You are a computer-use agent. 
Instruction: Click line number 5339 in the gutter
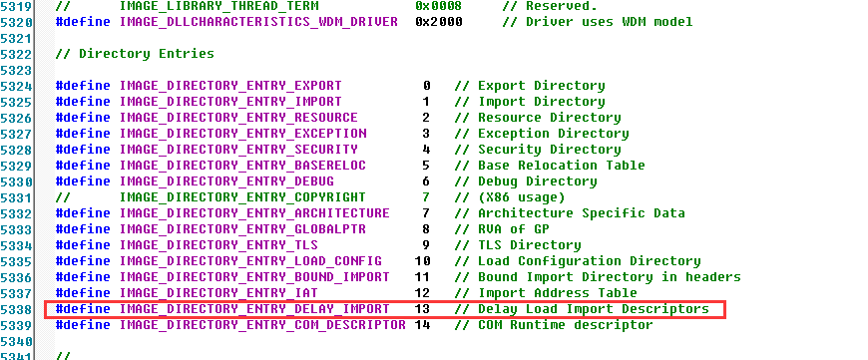[x=16, y=326]
